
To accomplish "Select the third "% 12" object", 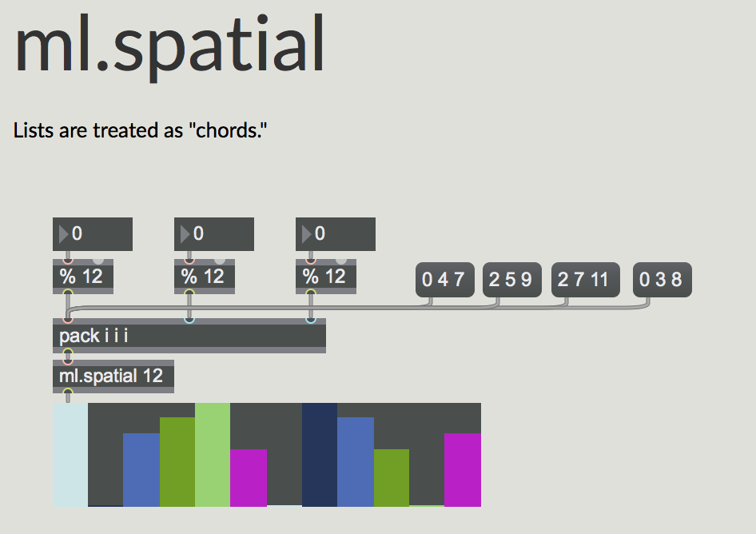I will (325, 277).
